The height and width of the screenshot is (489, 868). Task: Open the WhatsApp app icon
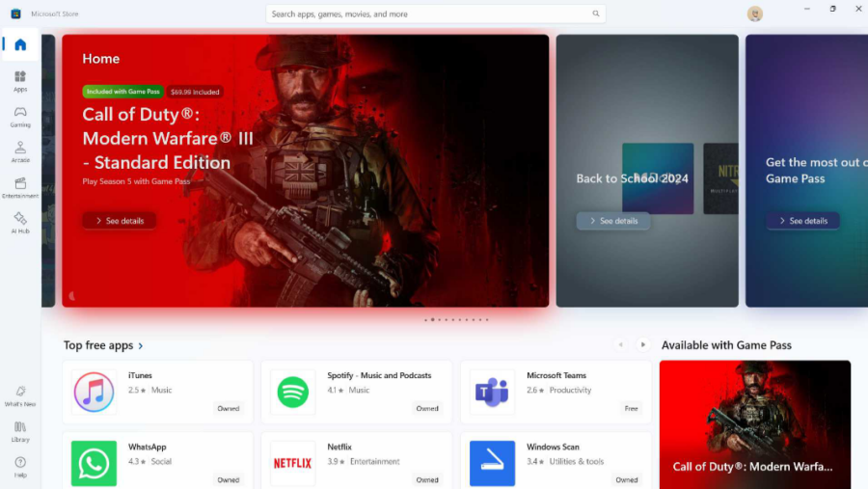(x=95, y=464)
